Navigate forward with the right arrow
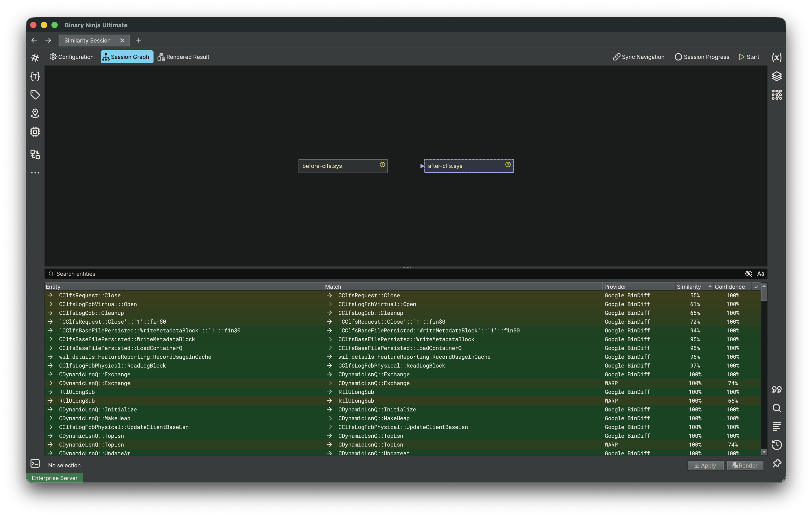The width and height of the screenshot is (812, 517). pos(48,40)
